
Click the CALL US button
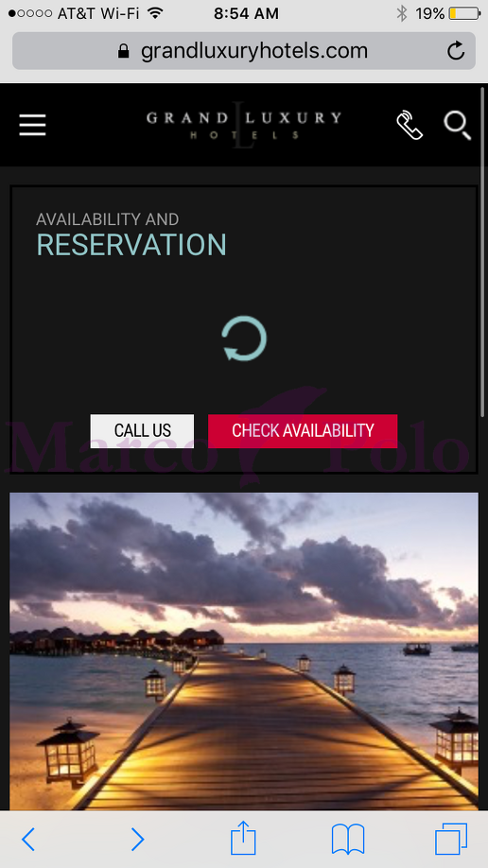tap(143, 430)
